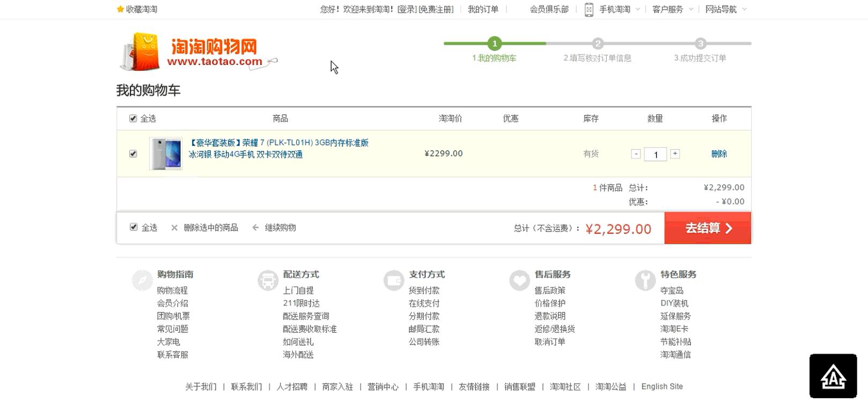Click the 特色服务 wrench icon

pyautogui.click(x=645, y=280)
